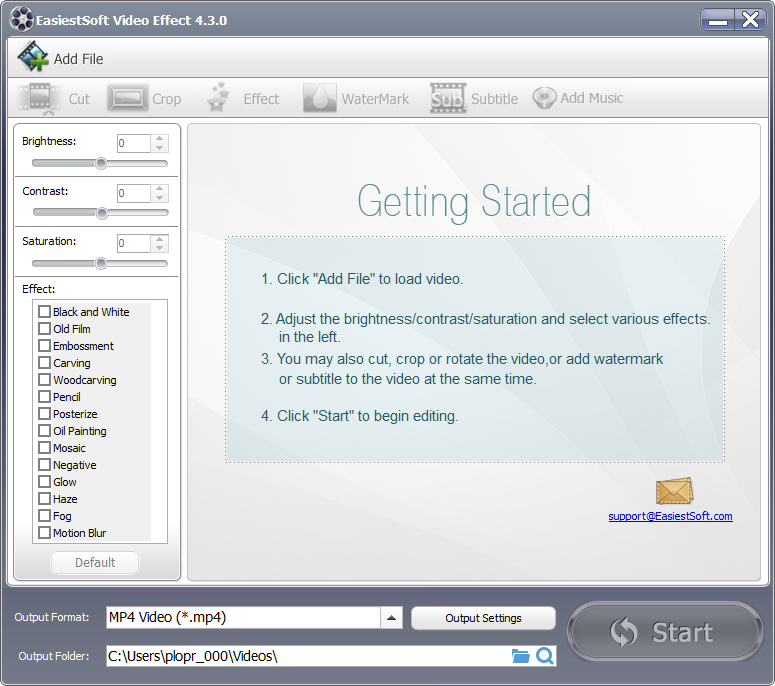Viewport: 775px width, 686px height.
Task: Open the Crop label in toolbar
Action: pos(167,99)
